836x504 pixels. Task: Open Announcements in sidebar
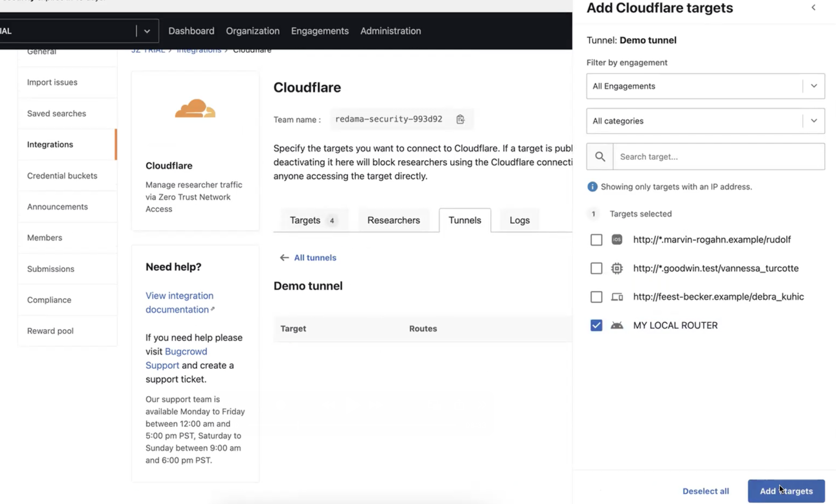click(x=67, y=206)
